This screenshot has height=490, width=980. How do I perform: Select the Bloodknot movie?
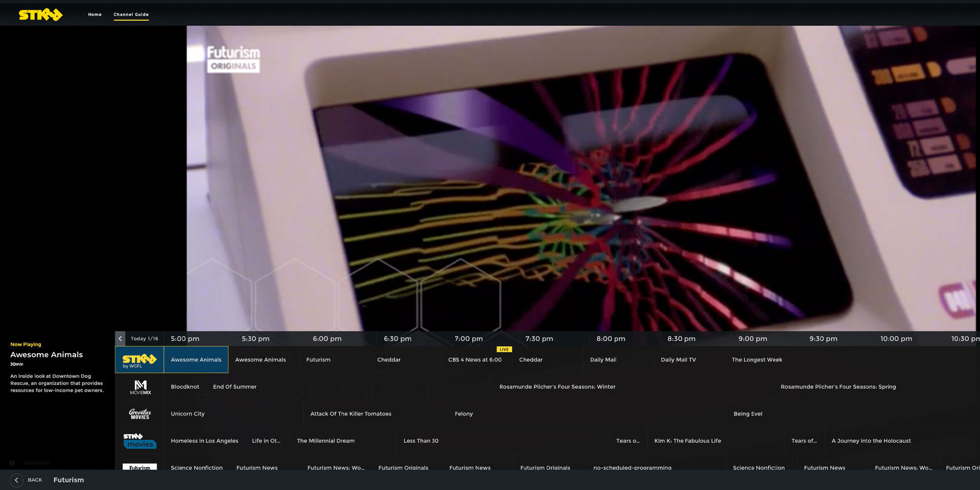point(185,387)
